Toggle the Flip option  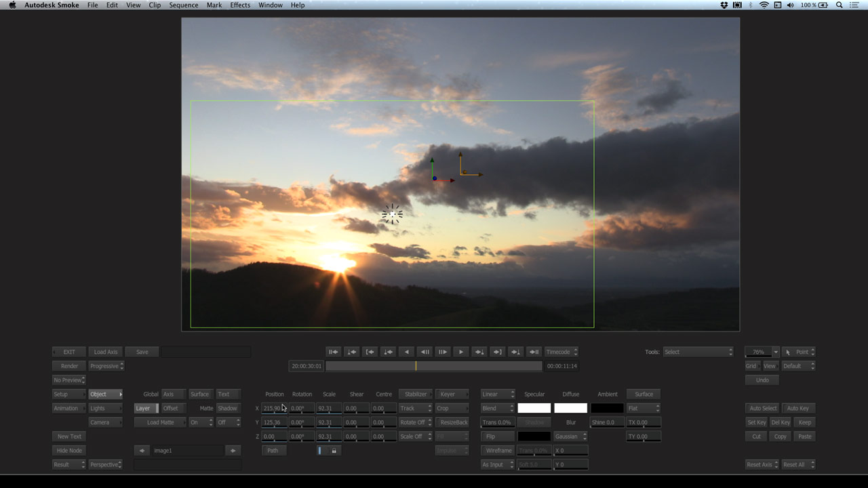(x=498, y=436)
